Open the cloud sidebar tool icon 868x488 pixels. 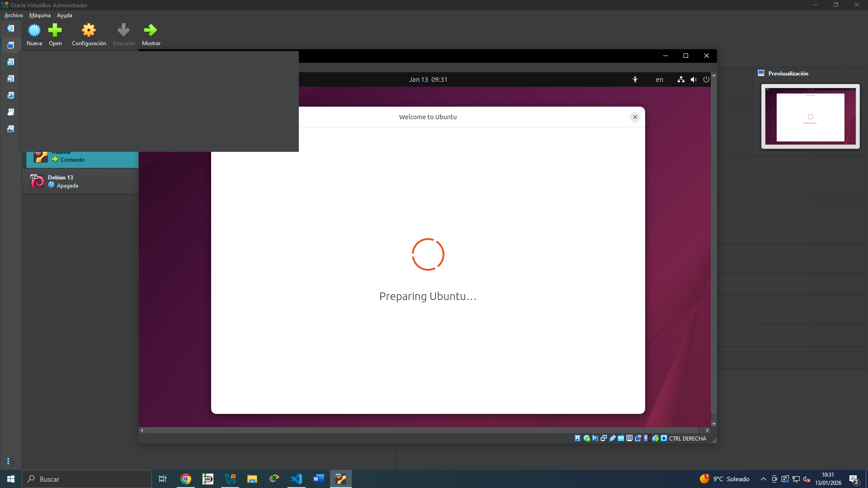(10, 112)
